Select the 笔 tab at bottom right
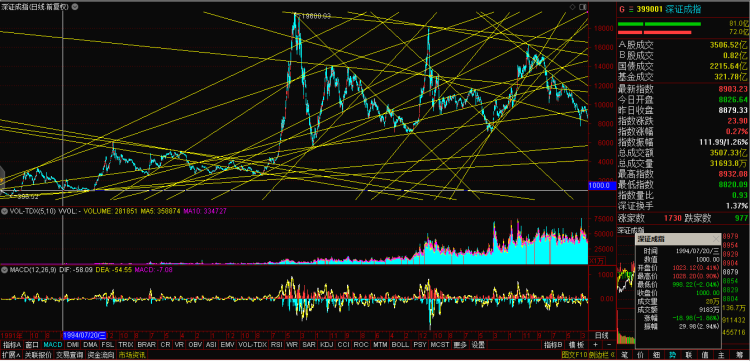Viewport: 750px width, 361px height. 624,355
